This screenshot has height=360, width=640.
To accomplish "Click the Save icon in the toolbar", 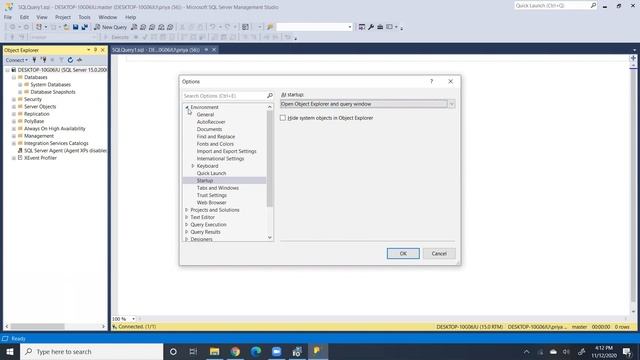I will [x=76, y=27].
